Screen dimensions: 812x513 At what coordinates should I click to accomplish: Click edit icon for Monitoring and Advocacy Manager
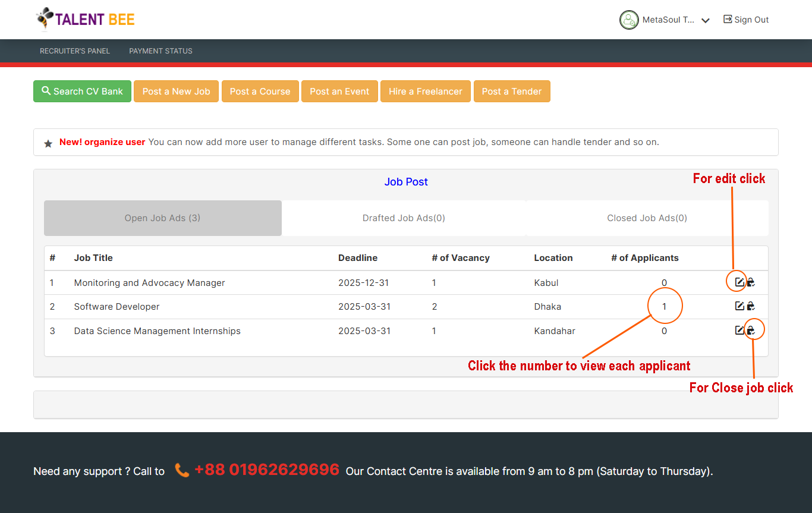pos(739,282)
